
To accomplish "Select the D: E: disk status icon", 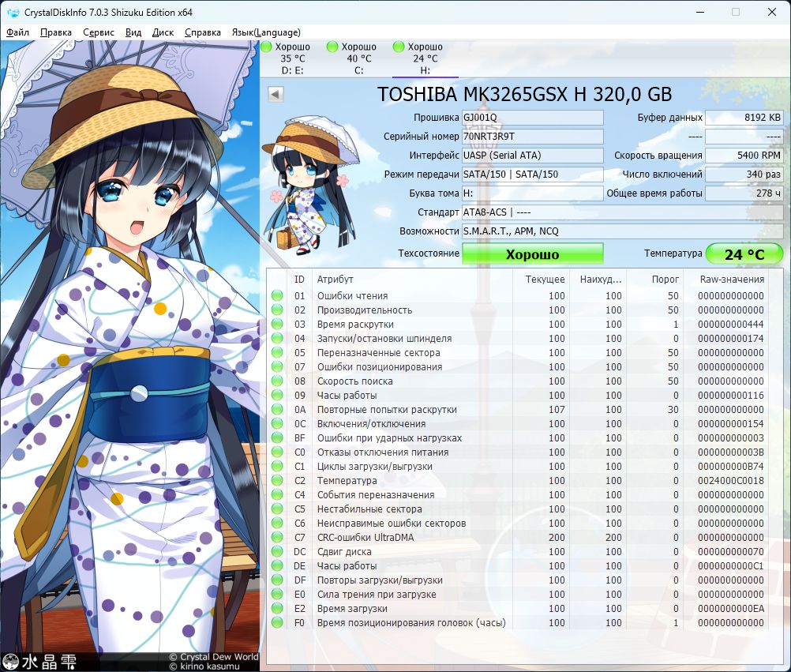I will (x=266, y=47).
